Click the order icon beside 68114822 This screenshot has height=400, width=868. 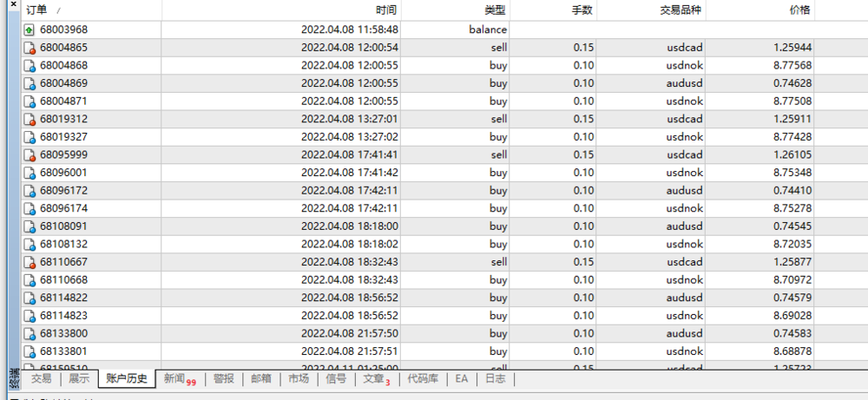tap(30, 298)
